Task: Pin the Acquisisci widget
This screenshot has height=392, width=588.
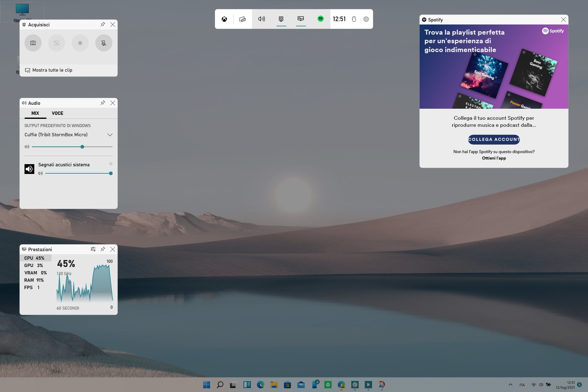Action: pyautogui.click(x=103, y=24)
